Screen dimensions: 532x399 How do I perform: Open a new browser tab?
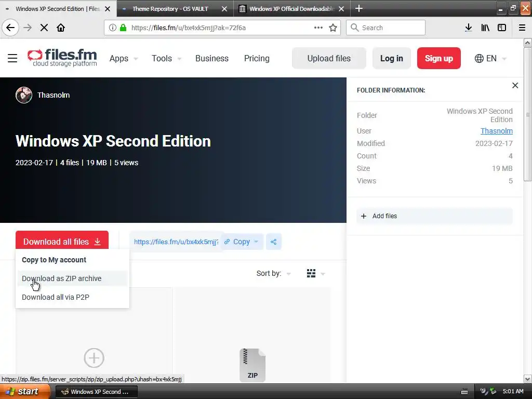[x=359, y=8]
